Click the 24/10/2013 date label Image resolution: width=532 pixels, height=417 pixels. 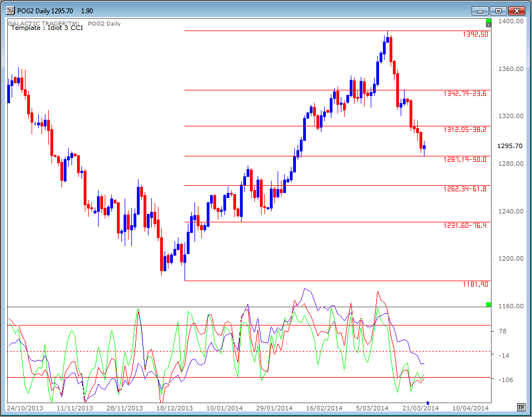[x=25, y=408]
